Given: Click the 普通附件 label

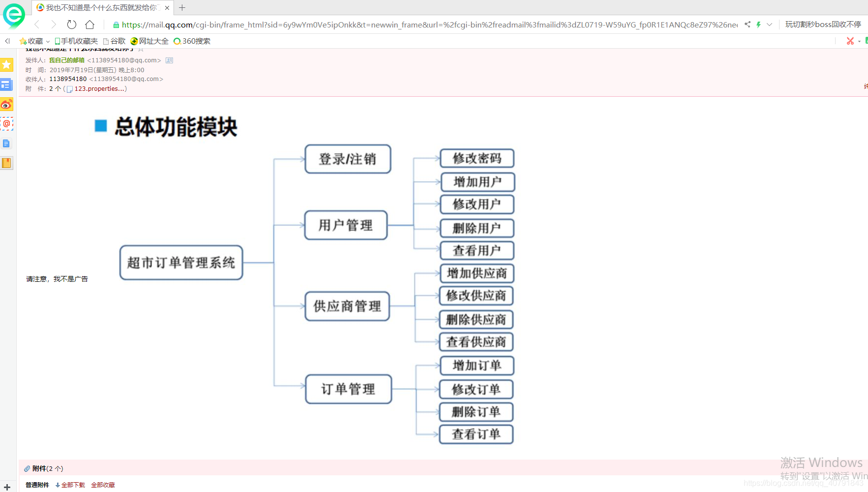Looking at the screenshot, I should pyautogui.click(x=37, y=485).
